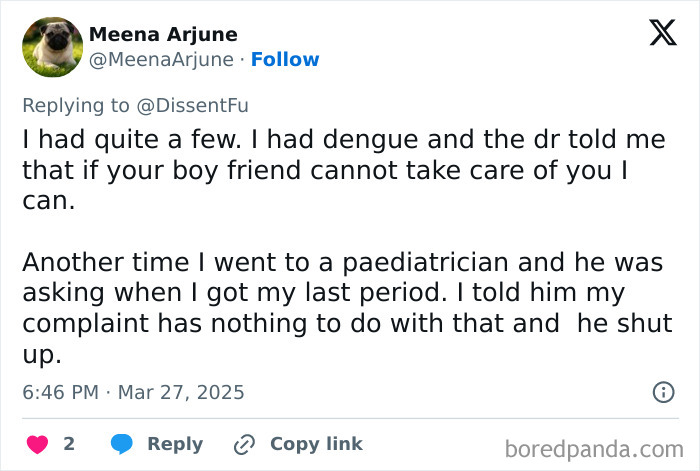Screen dimensions: 700x471
Task: Open the info icon beside the timestamp
Action: point(662,392)
